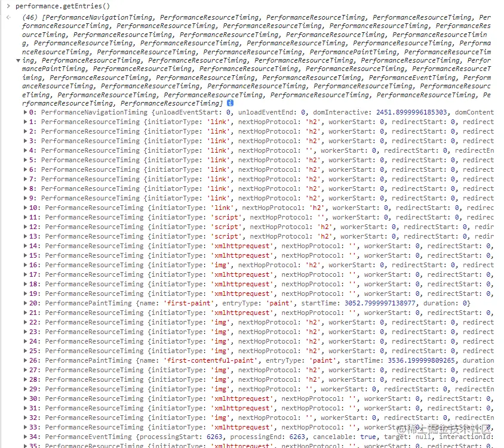
Task: Expand entry 26 first-contentful-paint entry
Action: pyautogui.click(x=25, y=360)
